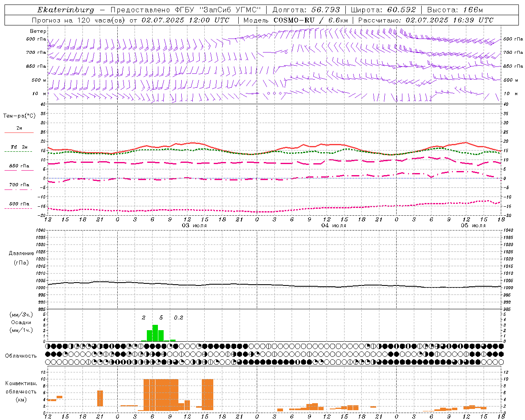Screen dimensions: 525x420
Task: Click the 'Тем-ра(°C)' temperature label
Action: pos(19,116)
